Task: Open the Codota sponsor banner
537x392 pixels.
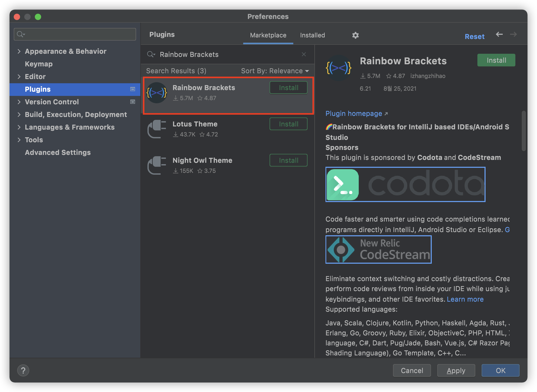Action: (405, 184)
